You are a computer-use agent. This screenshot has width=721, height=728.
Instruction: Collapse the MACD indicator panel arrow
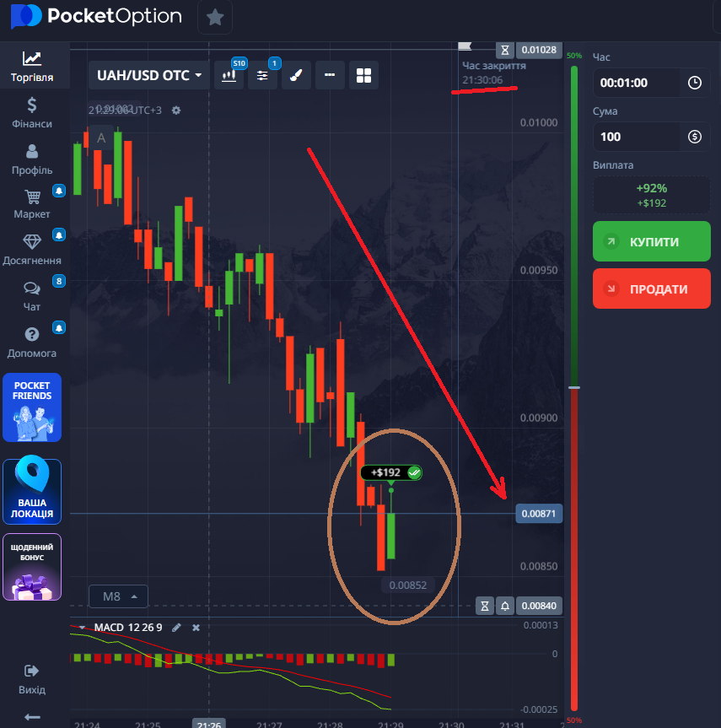[82, 628]
